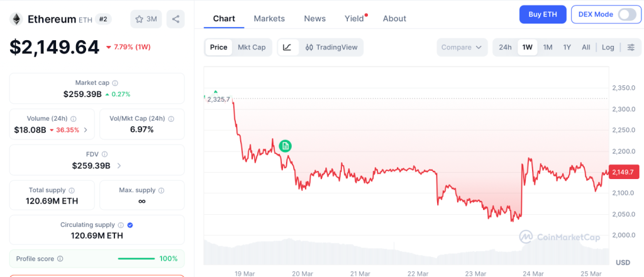Image resolution: width=644 pixels, height=277 pixels.
Task: Click Circulating supply verified badge
Action: point(130,225)
